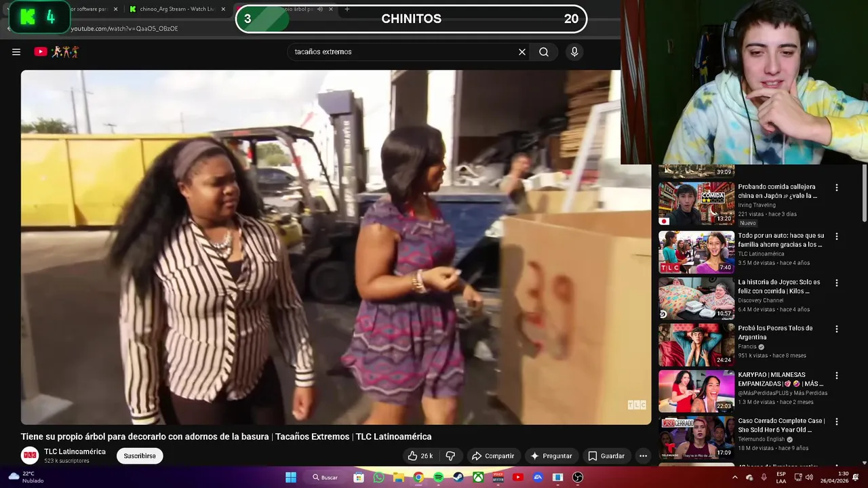Open options for Todo por un auto video
This screenshot has width=868, height=488.
pyautogui.click(x=836, y=237)
